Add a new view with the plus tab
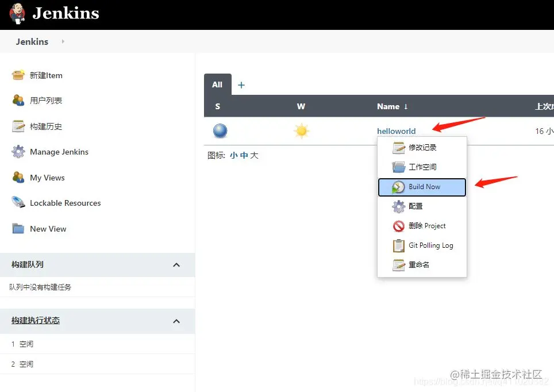 coord(241,85)
